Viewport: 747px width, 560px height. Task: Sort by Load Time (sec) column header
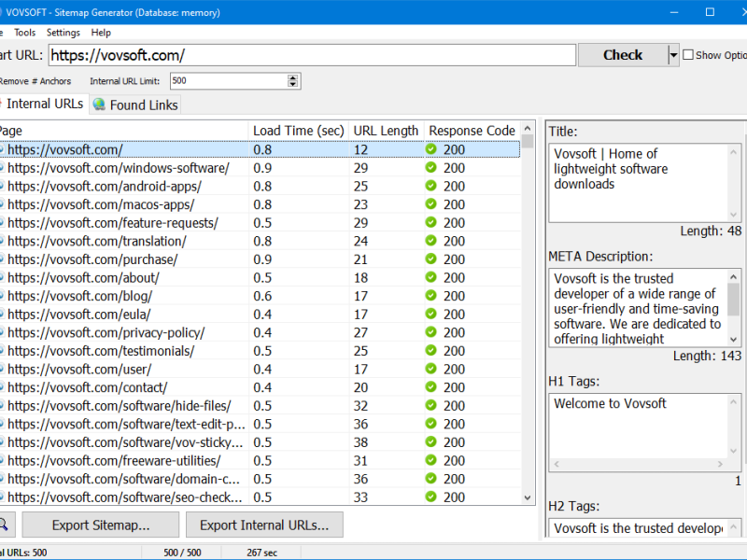click(x=299, y=131)
